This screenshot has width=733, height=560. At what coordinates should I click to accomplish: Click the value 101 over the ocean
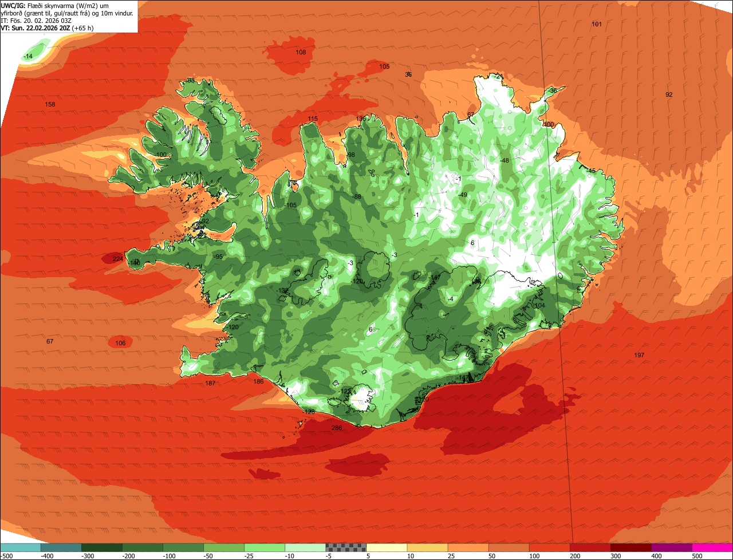click(x=597, y=24)
